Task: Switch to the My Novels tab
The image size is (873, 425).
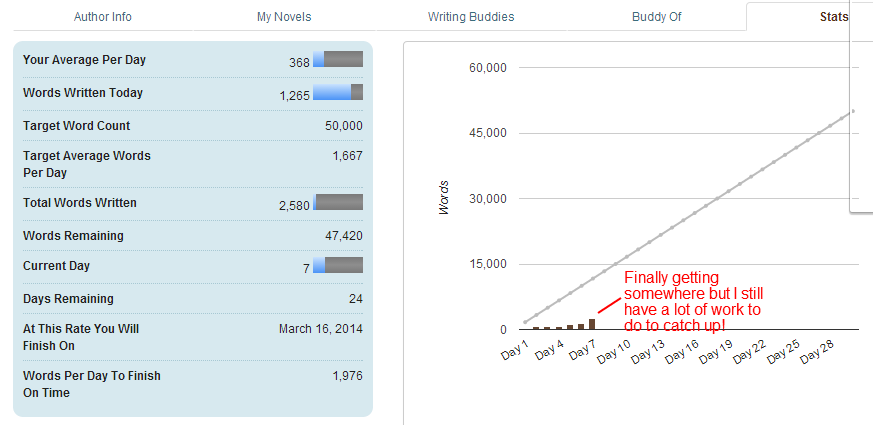Action: (284, 17)
